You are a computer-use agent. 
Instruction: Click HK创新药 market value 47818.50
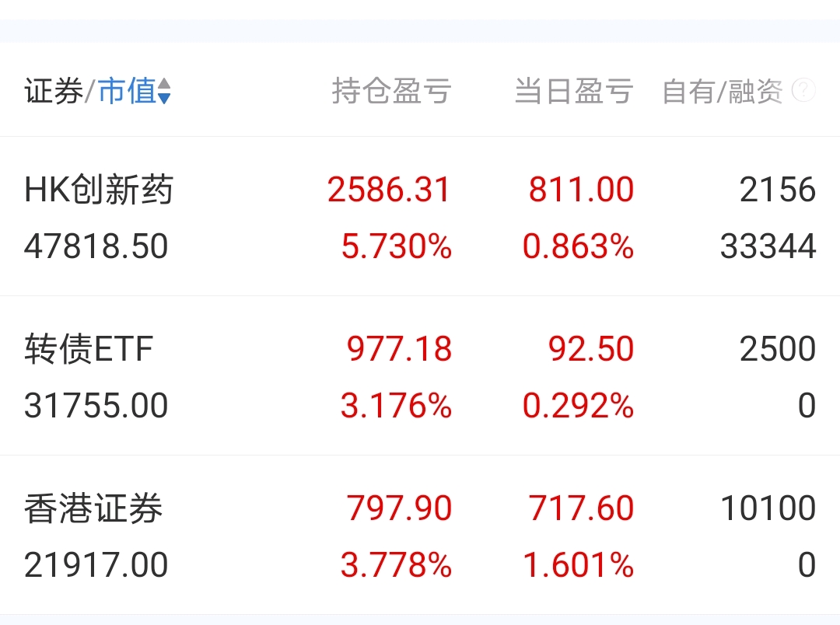96,246
